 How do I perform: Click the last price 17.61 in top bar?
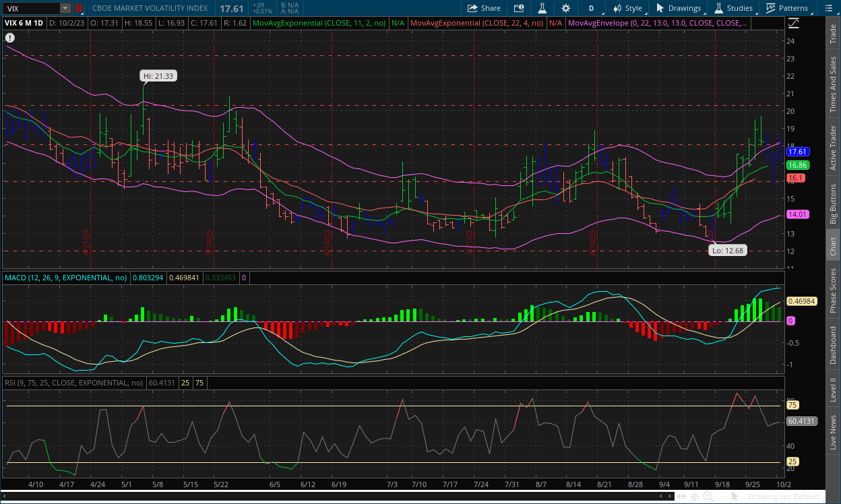click(x=230, y=8)
